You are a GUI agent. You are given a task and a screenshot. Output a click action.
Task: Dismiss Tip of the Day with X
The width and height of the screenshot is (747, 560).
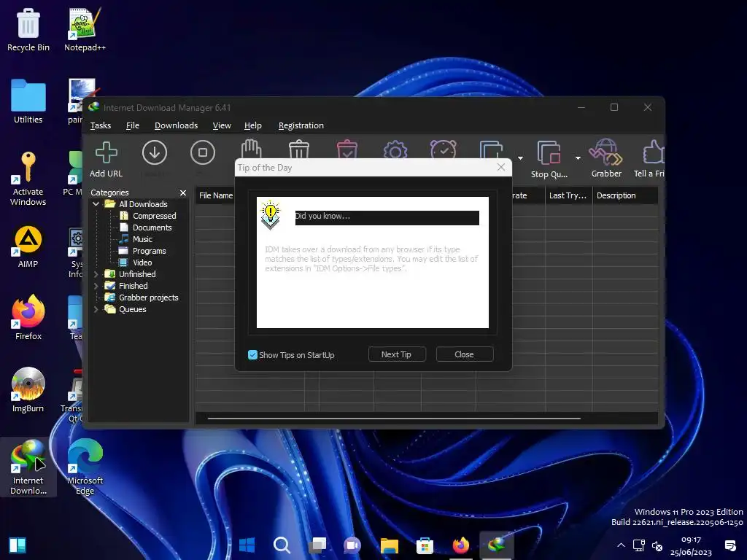(500, 167)
